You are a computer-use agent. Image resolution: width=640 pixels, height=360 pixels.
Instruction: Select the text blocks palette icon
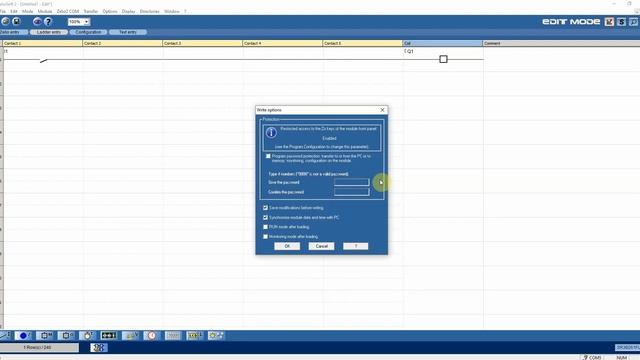pos(173,335)
